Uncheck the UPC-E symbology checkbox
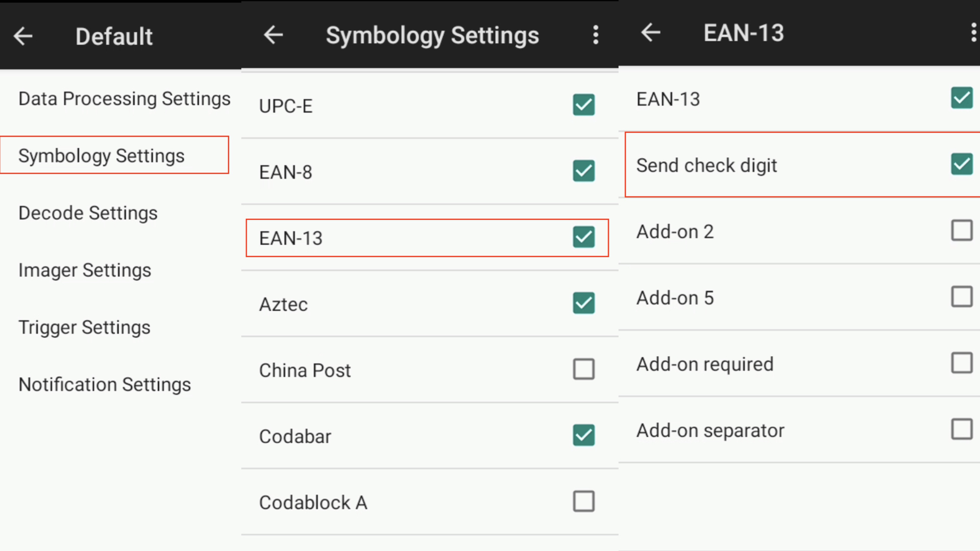Image resolution: width=980 pixels, height=551 pixels. click(584, 105)
